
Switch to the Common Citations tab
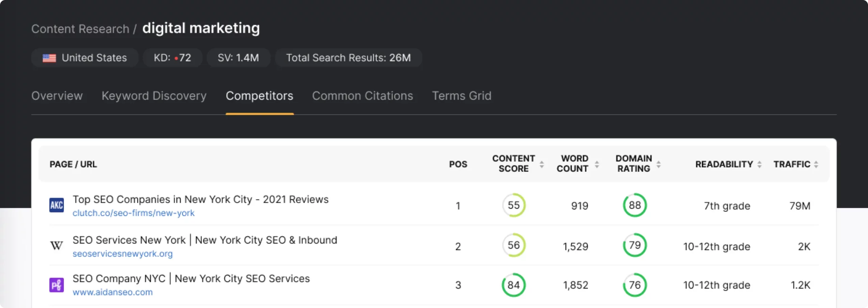pyautogui.click(x=362, y=96)
